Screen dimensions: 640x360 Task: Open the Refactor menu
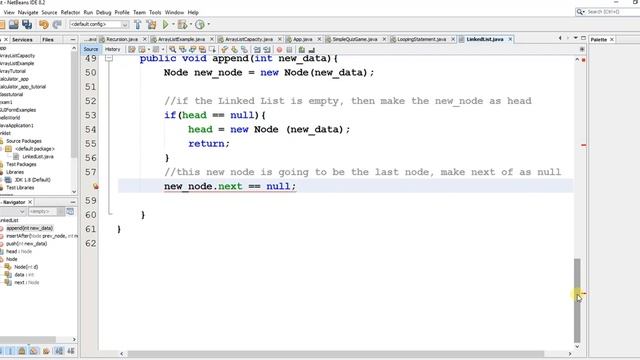point(70,13)
